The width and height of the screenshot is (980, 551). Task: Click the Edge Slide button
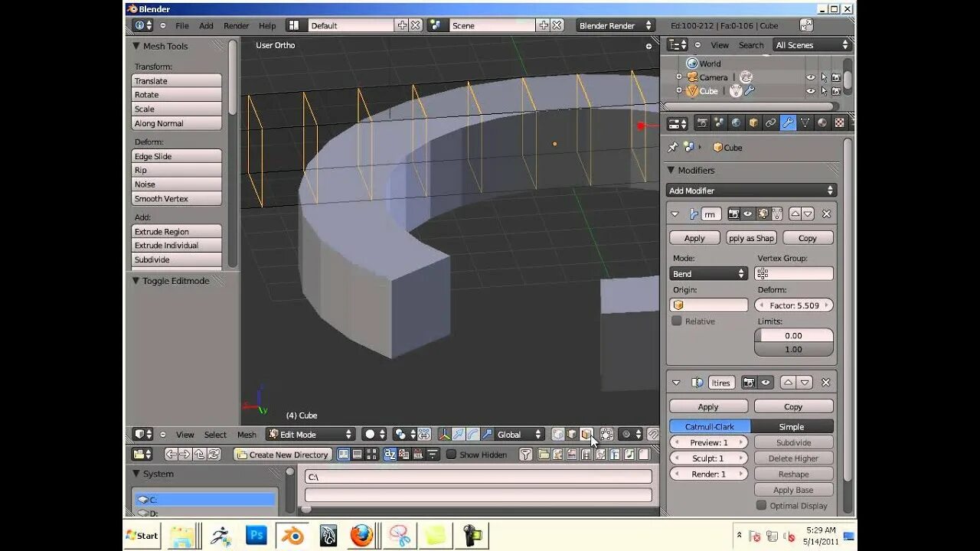coord(177,156)
